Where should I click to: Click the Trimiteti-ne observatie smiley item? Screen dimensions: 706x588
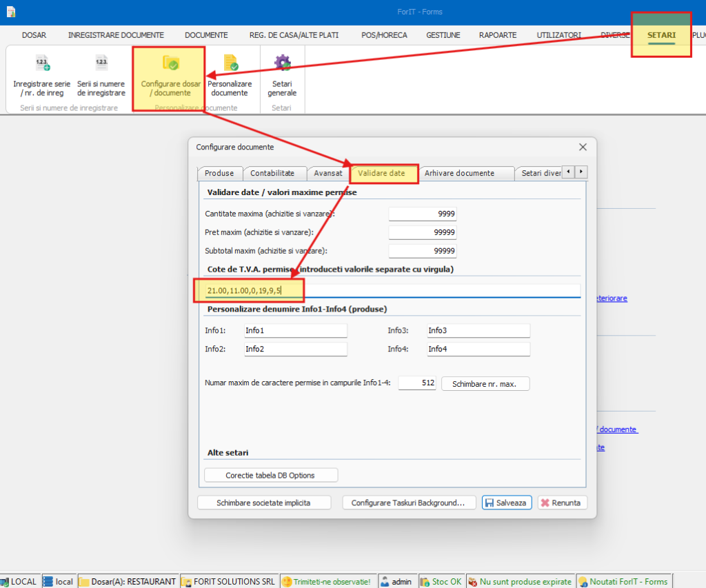click(x=327, y=581)
